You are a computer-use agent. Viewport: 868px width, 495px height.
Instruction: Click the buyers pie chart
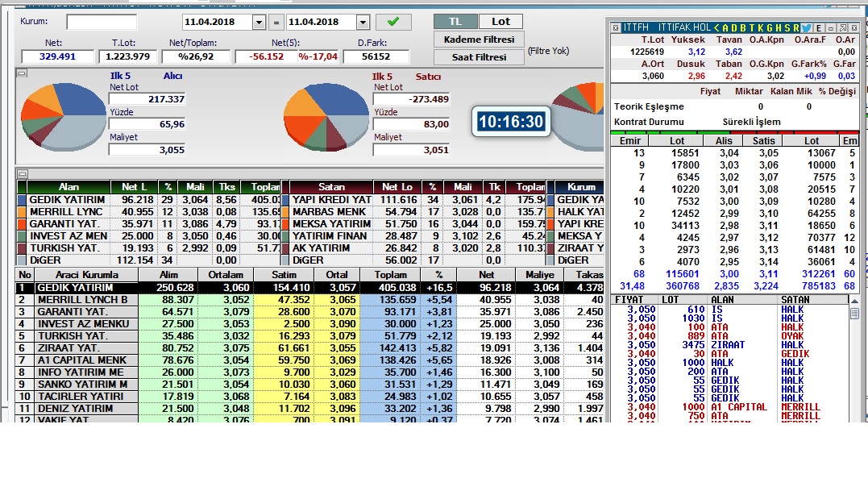[63, 116]
